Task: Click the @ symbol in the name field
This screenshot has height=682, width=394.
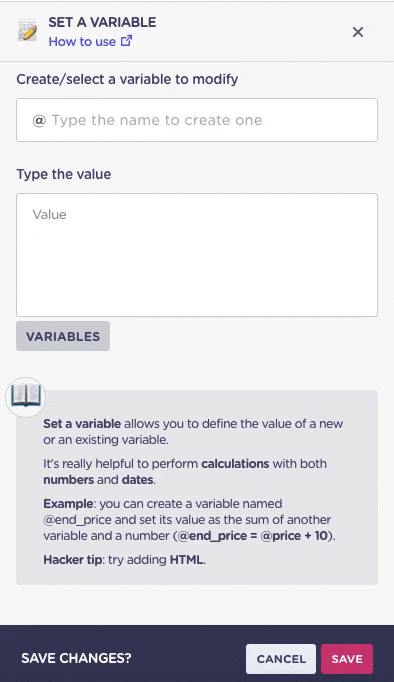Action: (39, 120)
